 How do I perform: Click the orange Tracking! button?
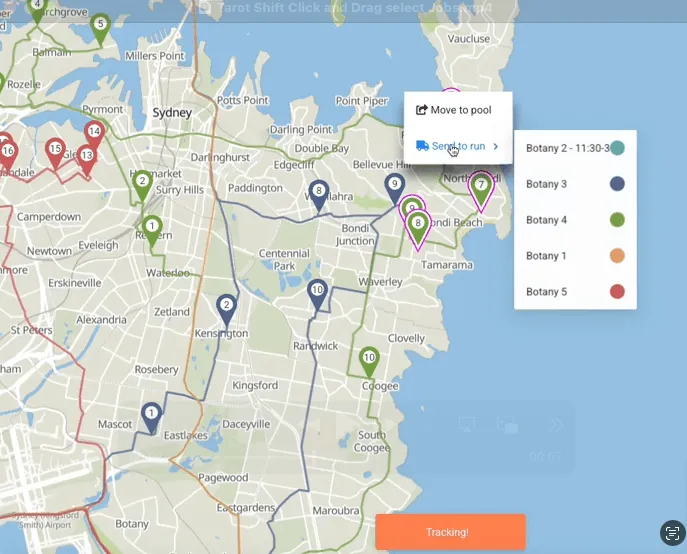tap(450, 532)
